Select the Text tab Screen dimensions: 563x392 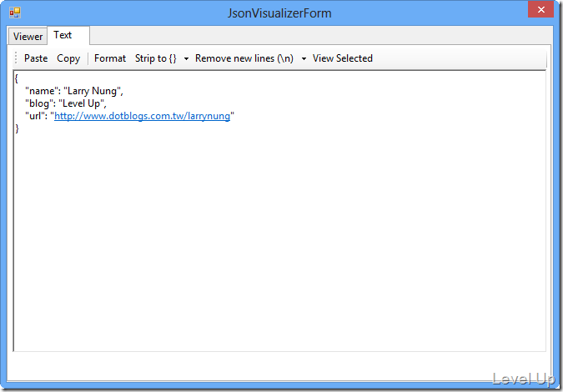coord(68,35)
